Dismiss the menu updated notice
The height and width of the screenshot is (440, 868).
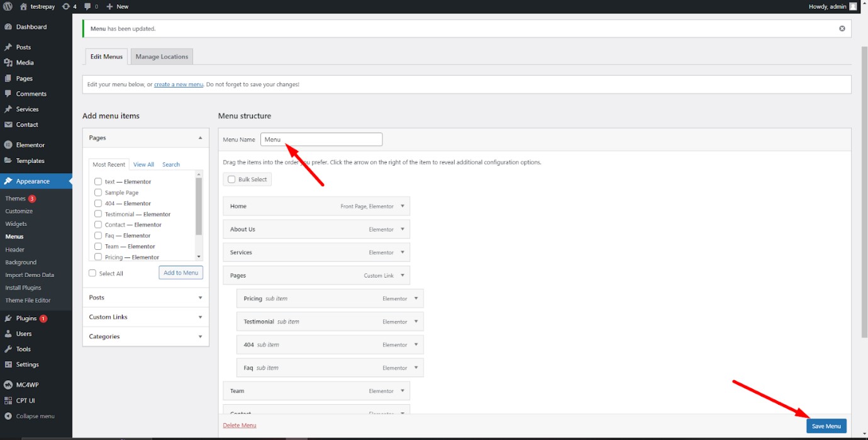tap(842, 28)
